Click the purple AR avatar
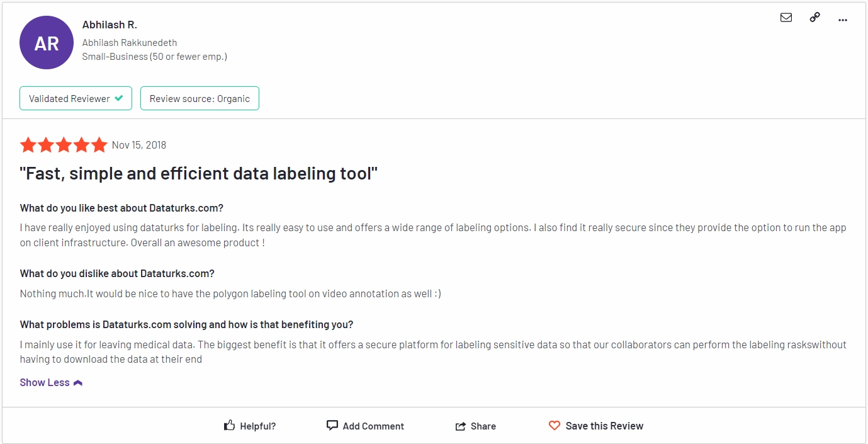 (x=47, y=43)
